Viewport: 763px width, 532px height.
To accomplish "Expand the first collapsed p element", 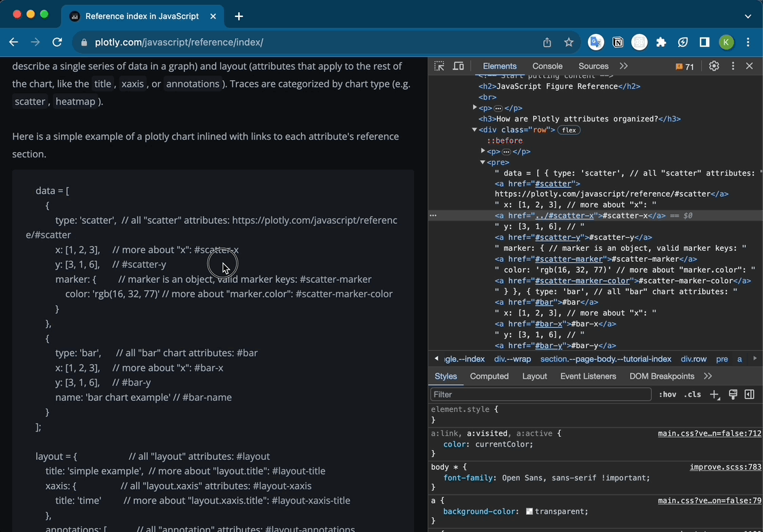I will pos(474,107).
